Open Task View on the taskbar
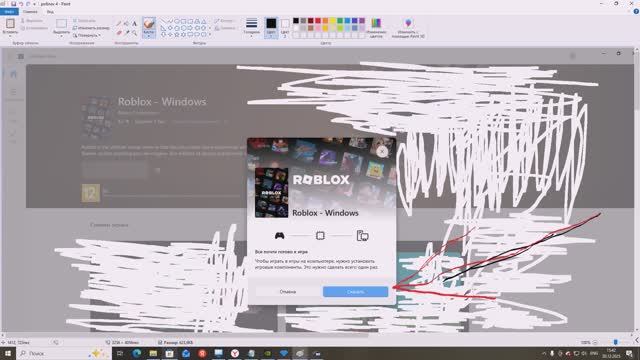Screen dimensions: 640x360 click(120, 353)
